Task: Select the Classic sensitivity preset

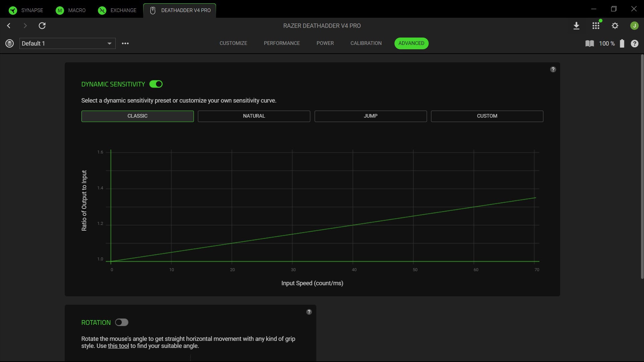Action: coord(138,116)
